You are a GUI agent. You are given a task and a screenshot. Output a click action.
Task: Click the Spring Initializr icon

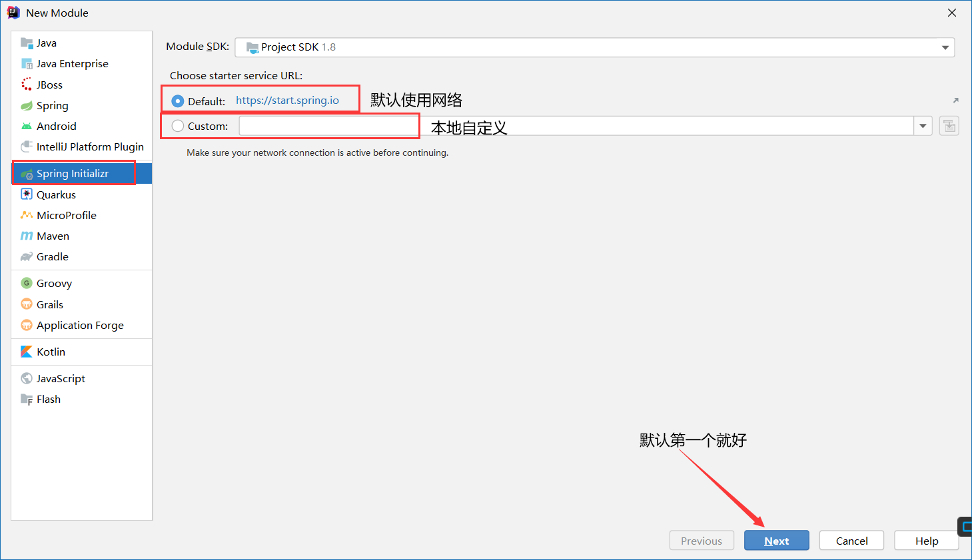(x=27, y=174)
